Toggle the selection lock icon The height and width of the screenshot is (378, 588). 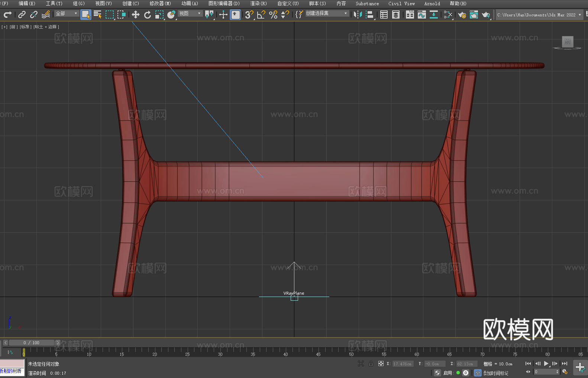tap(371, 364)
